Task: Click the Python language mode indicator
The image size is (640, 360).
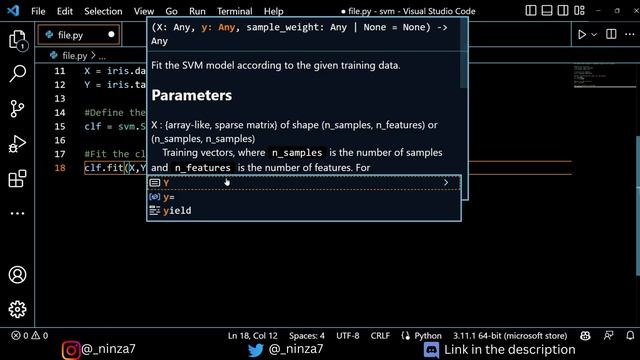Action: tap(428, 336)
